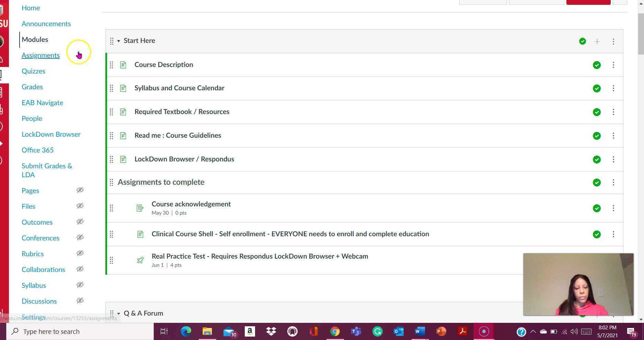Open Microsoft Teams from the taskbar
Screen dimensions: 644x340
(356, 331)
